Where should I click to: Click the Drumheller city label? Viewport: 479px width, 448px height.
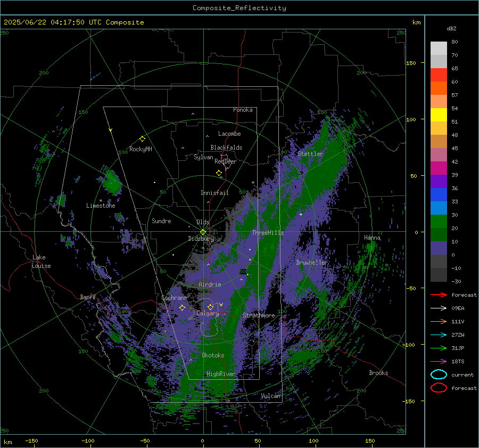point(312,263)
